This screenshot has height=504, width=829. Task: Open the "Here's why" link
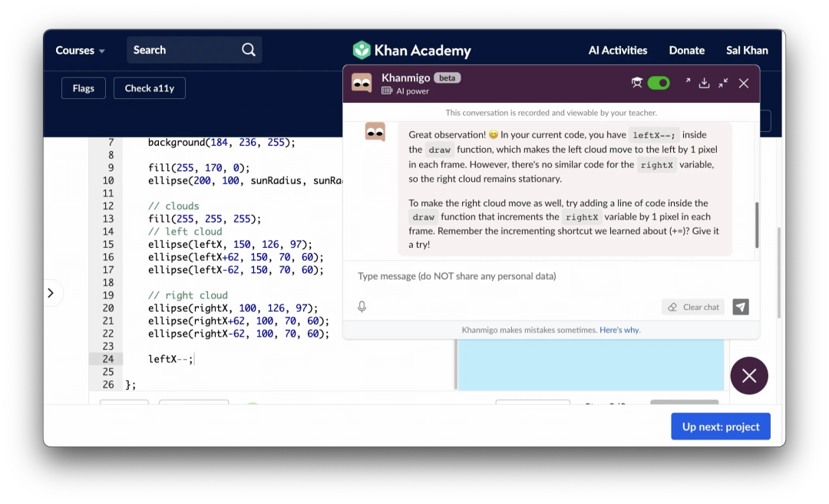click(x=619, y=330)
